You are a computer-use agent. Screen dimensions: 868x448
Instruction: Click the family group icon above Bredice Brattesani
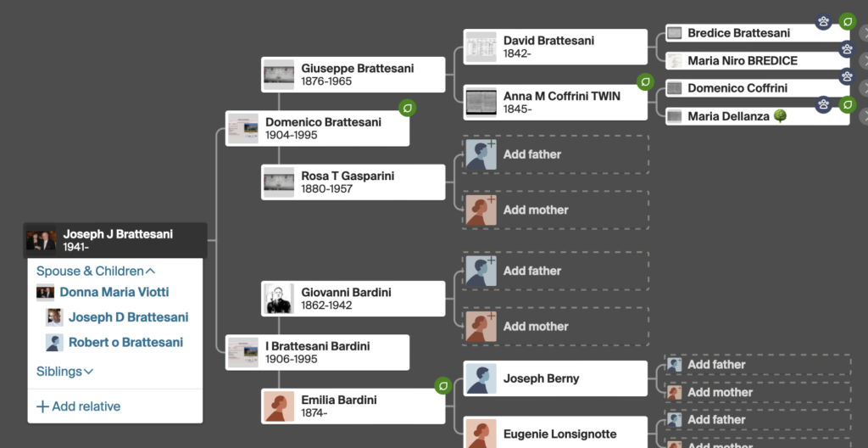coord(823,21)
